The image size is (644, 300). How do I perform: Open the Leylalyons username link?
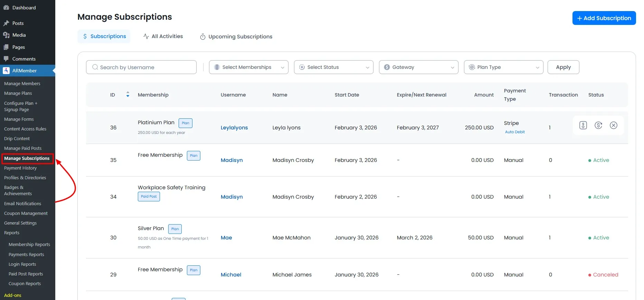click(x=234, y=128)
